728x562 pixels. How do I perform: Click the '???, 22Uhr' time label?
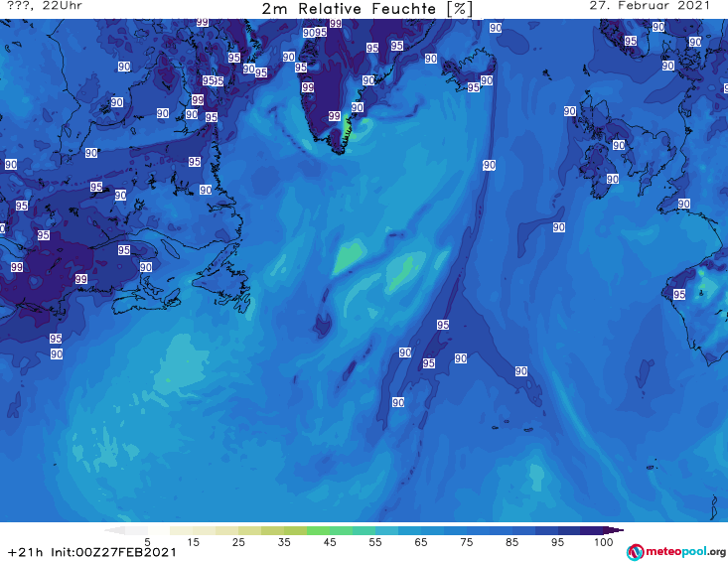tap(45, 6)
